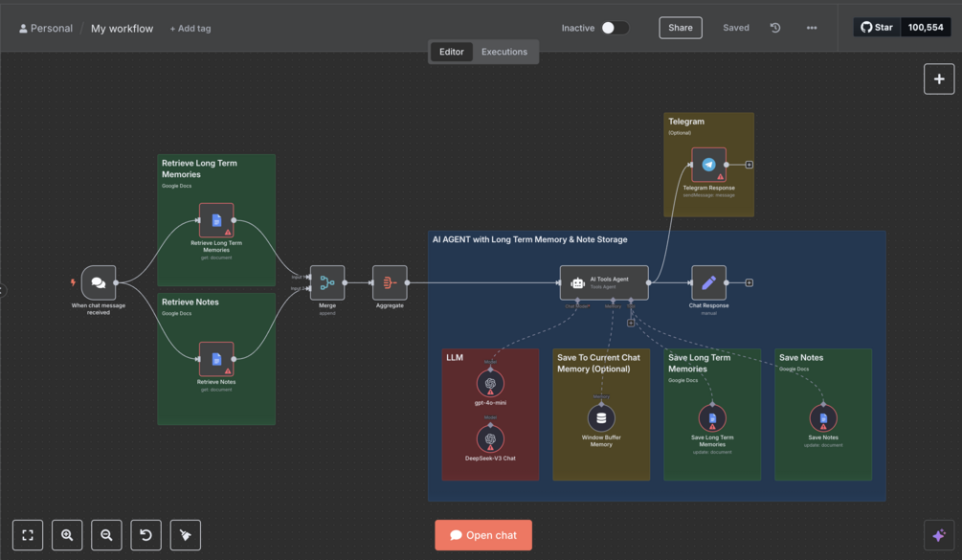Add node after Telegram Response output

(749, 165)
